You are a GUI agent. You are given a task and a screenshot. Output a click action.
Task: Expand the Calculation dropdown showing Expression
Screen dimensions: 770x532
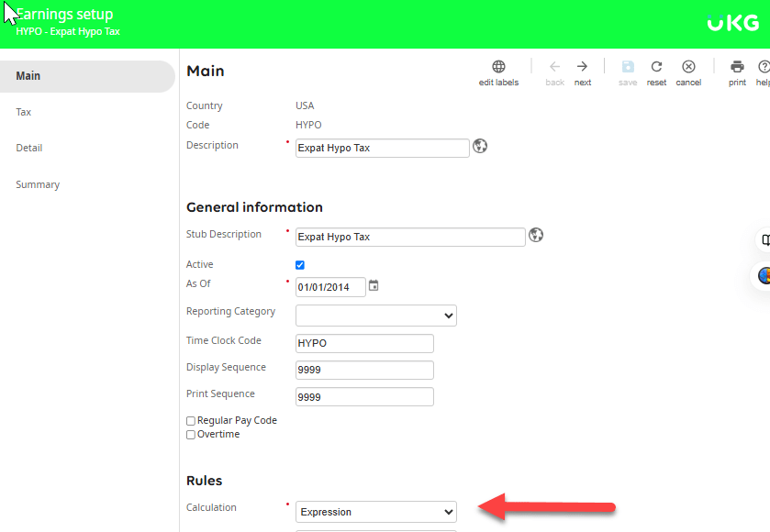pos(376,512)
